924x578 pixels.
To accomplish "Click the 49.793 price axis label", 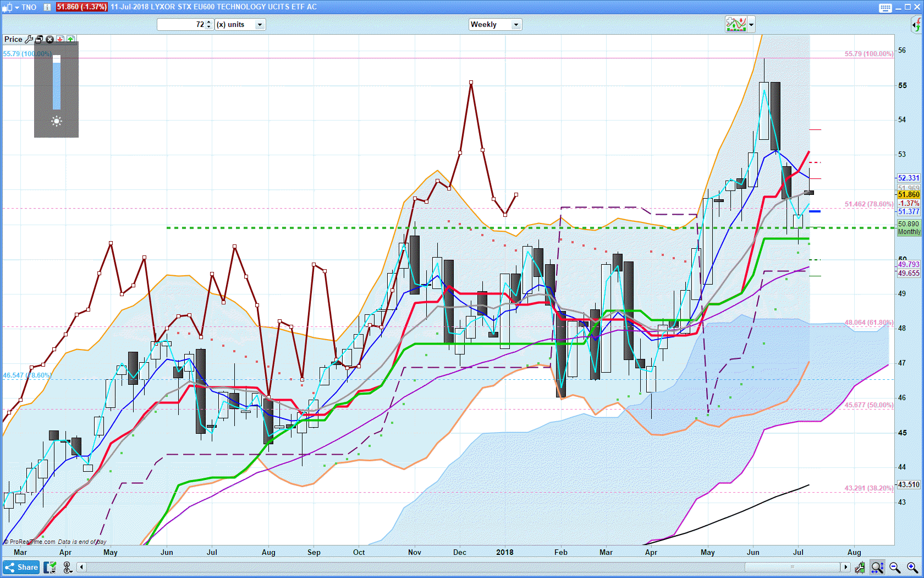I will (x=909, y=264).
